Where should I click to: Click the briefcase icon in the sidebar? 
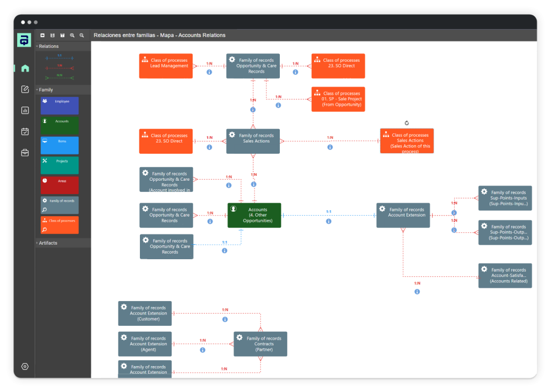click(25, 153)
